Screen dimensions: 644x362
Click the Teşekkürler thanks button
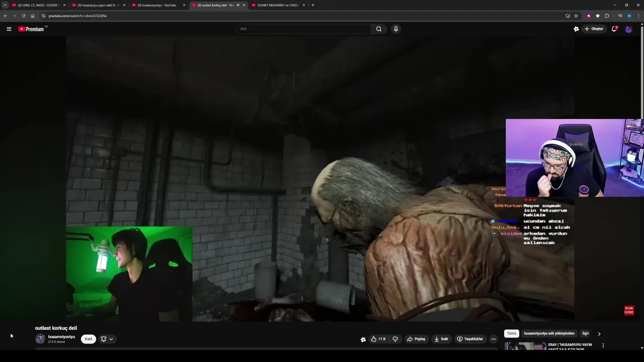tap(470, 339)
